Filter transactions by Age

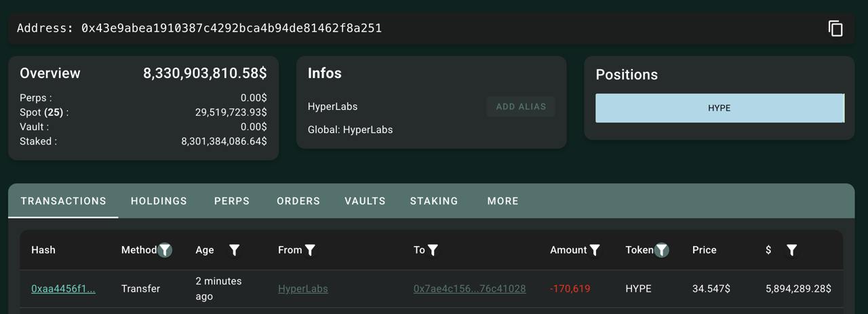[234, 250]
